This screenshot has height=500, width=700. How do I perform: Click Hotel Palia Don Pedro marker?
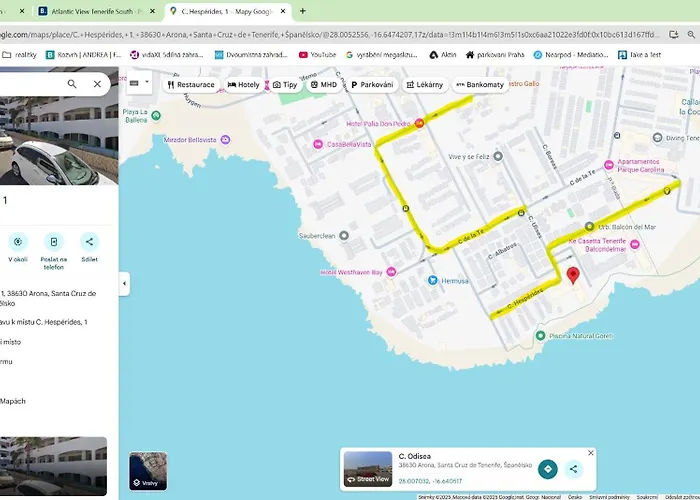[x=419, y=123]
